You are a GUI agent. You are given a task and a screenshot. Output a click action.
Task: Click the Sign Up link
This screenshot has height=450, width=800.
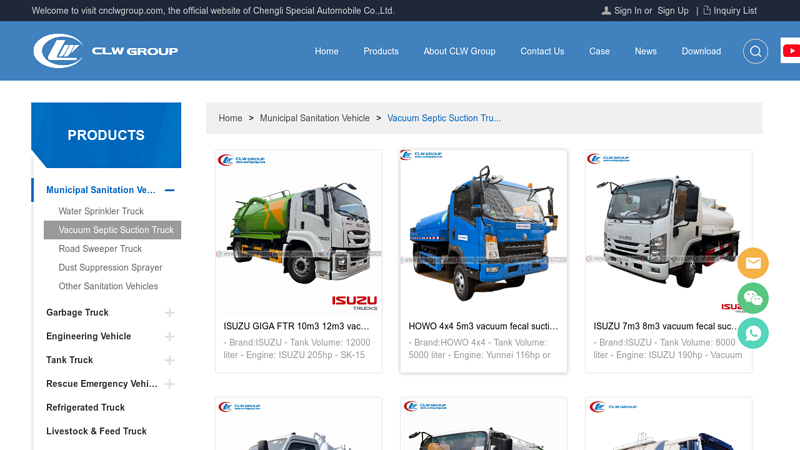point(672,11)
